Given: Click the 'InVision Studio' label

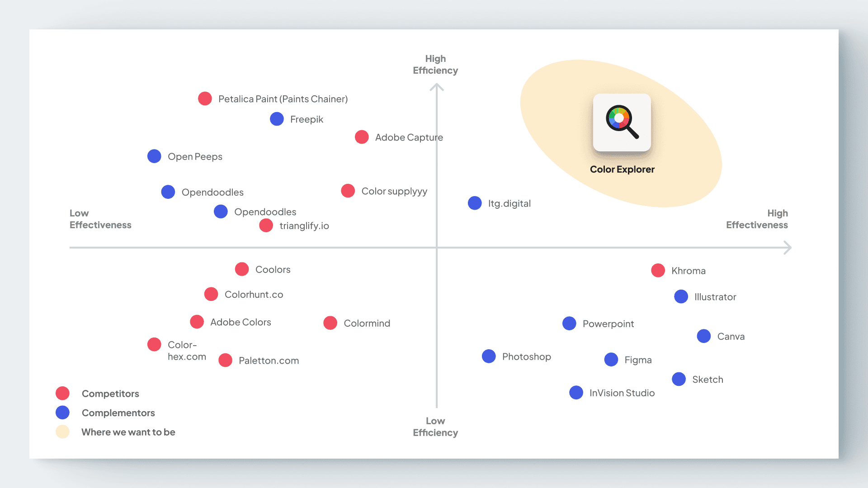Looking at the screenshot, I should point(622,393).
